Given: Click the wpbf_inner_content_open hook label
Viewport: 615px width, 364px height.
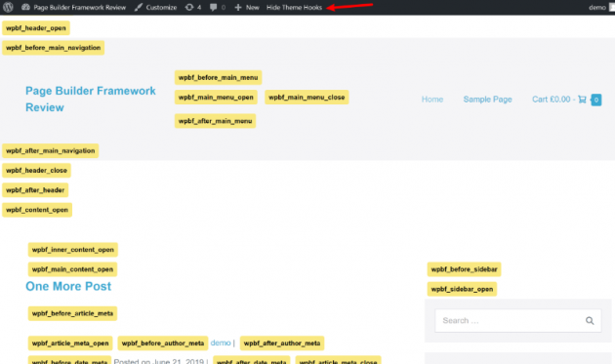Looking at the screenshot, I should (73, 250).
